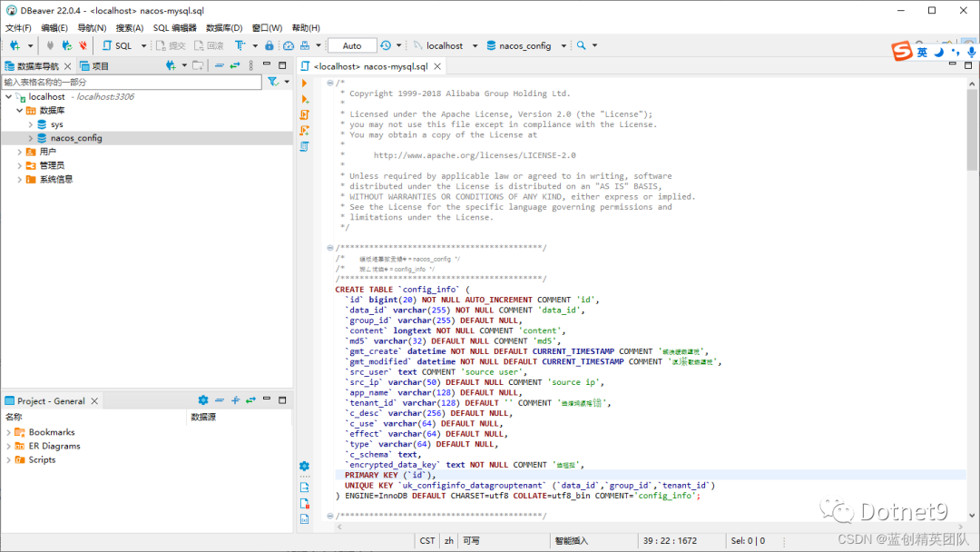Open the 文件(F) menu
Screen dimensions: 980x552
(x=18, y=28)
